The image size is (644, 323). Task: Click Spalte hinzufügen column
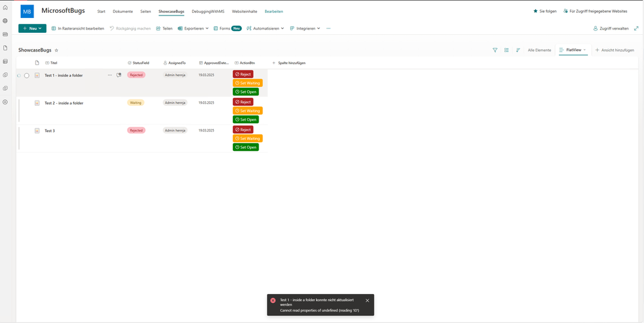[x=289, y=63]
